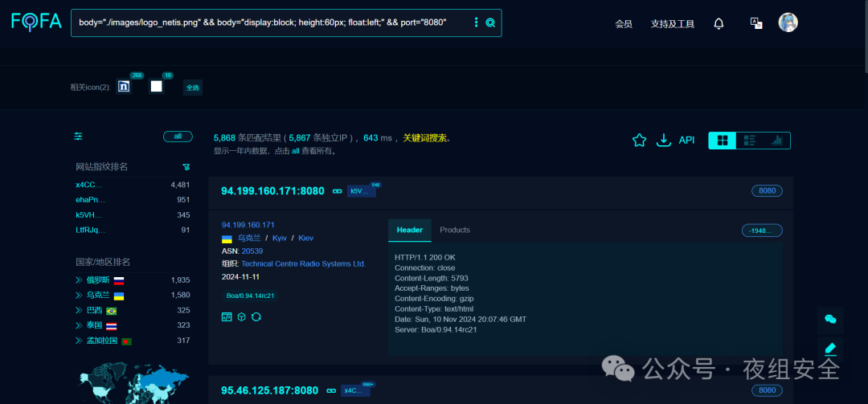This screenshot has height=404, width=868.
Task: Open the search options three-dot menu
Action: click(476, 22)
